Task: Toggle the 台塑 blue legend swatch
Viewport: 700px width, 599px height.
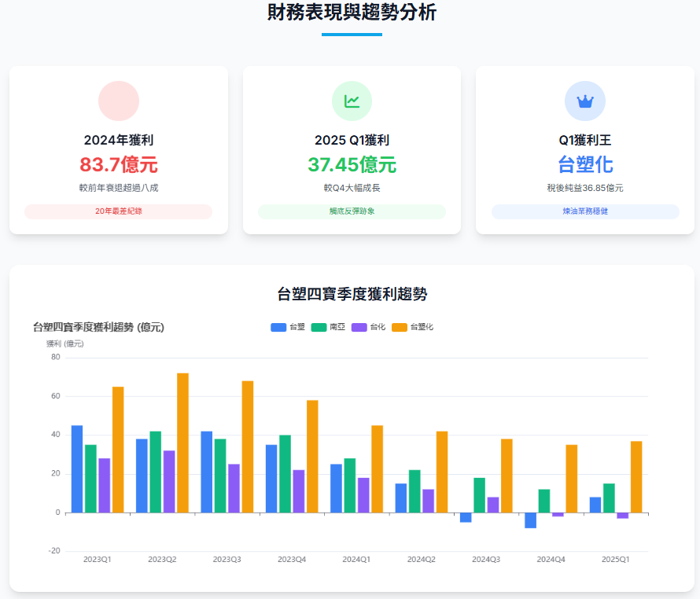Action: pos(278,327)
